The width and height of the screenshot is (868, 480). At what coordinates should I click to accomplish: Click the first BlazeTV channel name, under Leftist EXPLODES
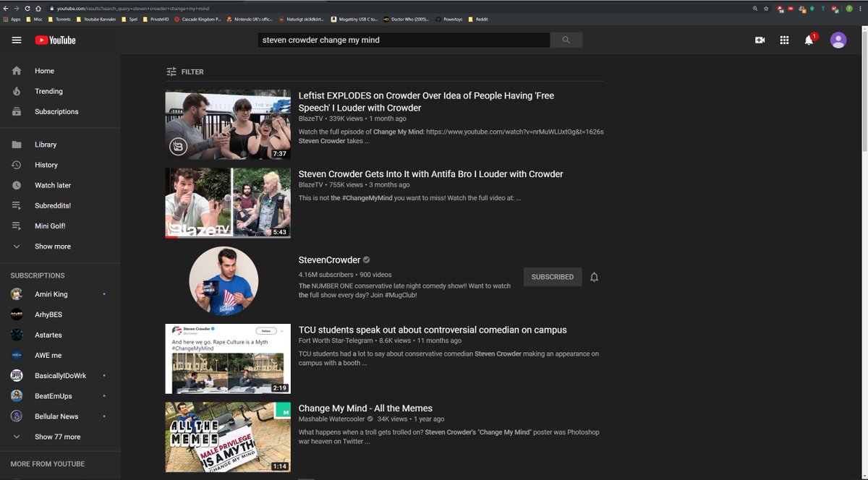click(x=311, y=119)
